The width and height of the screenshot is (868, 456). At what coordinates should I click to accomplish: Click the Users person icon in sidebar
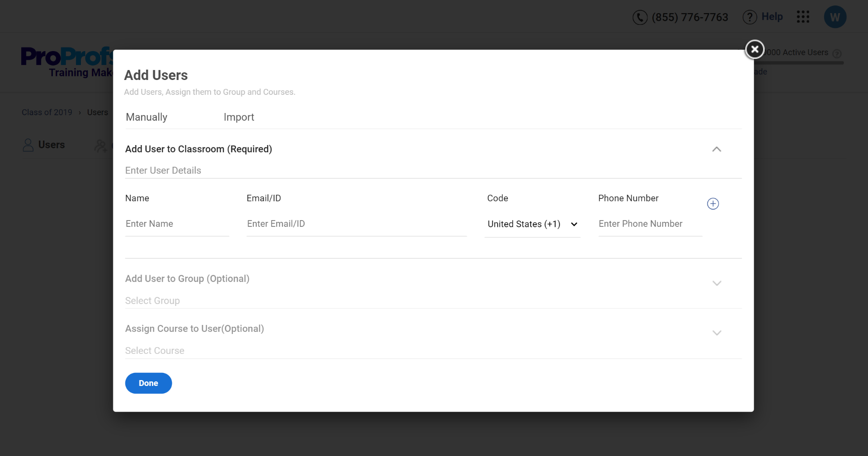coord(28,145)
